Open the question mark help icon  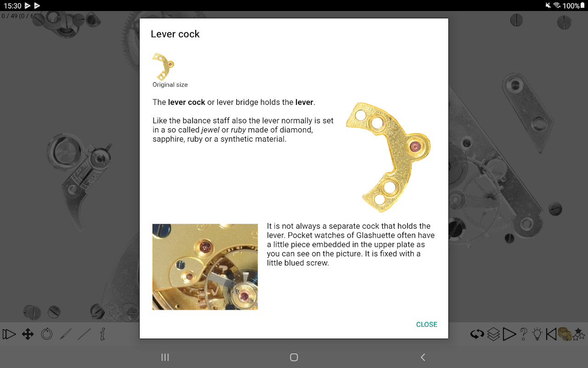click(x=524, y=334)
